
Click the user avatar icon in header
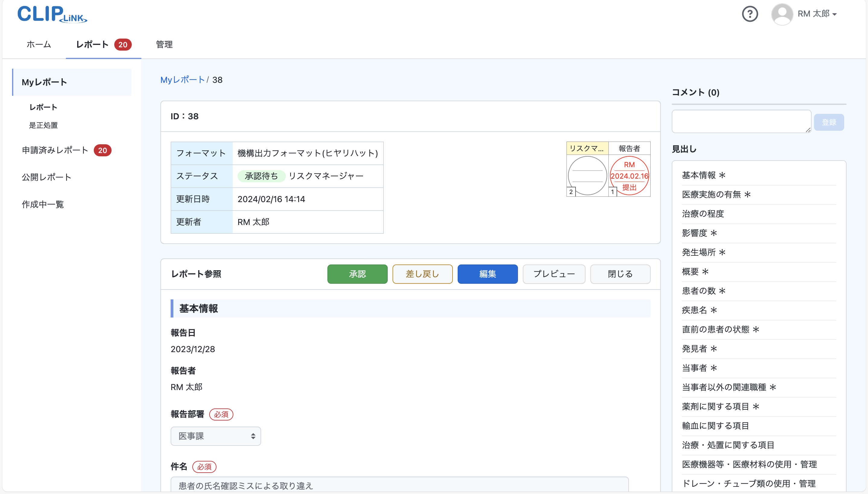pos(782,14)
